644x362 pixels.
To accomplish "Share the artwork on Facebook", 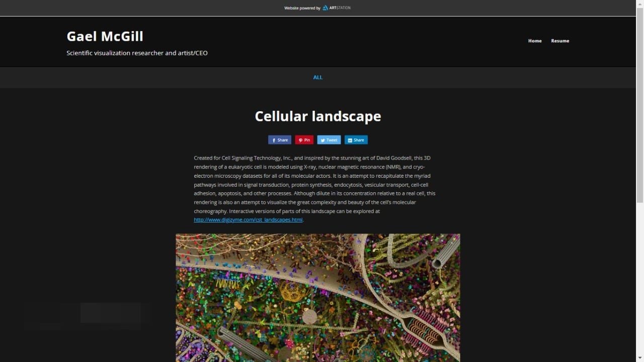I will click(x=280, y=140).
